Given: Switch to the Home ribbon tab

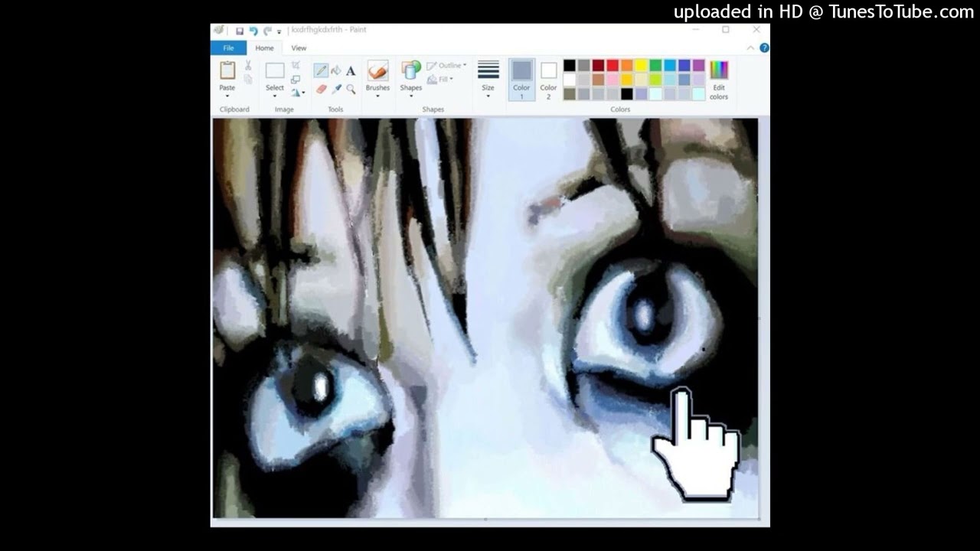Looking at the screenshot, I should 264,48.
